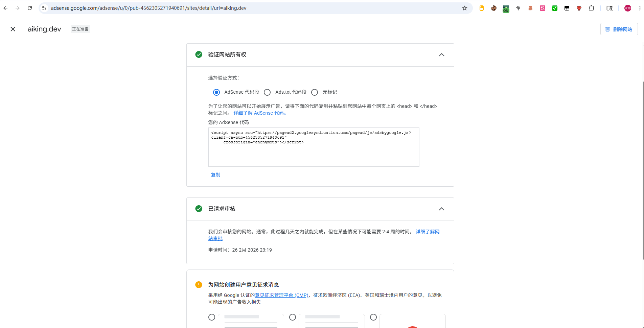Click the 您的 AdSense 代码 label

[228, 122]
